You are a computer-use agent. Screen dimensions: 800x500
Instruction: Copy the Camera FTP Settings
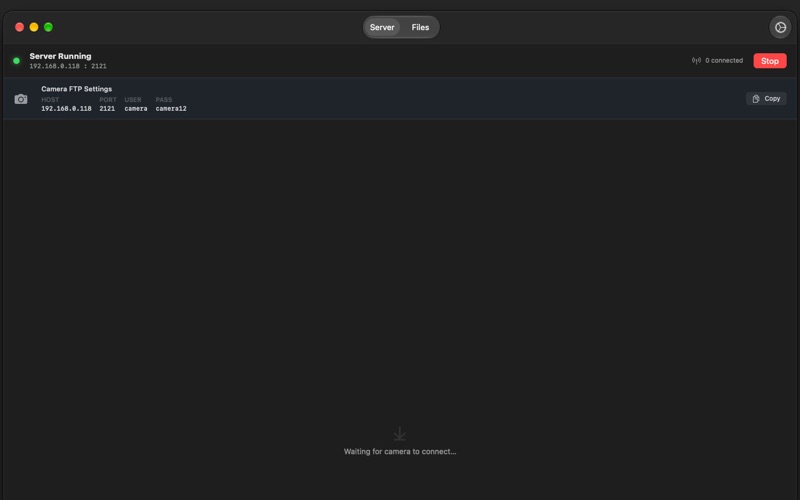point(766,98)
